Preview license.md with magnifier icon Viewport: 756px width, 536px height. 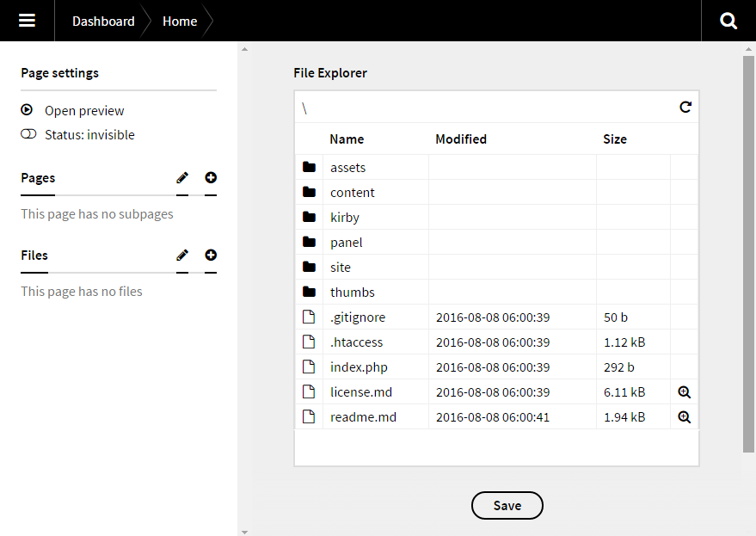685,392
